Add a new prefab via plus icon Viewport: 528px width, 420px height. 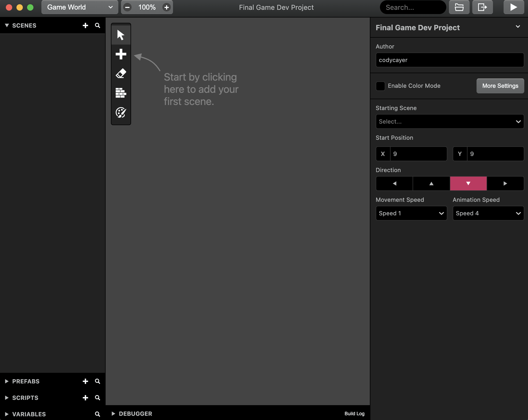(85, 381)
